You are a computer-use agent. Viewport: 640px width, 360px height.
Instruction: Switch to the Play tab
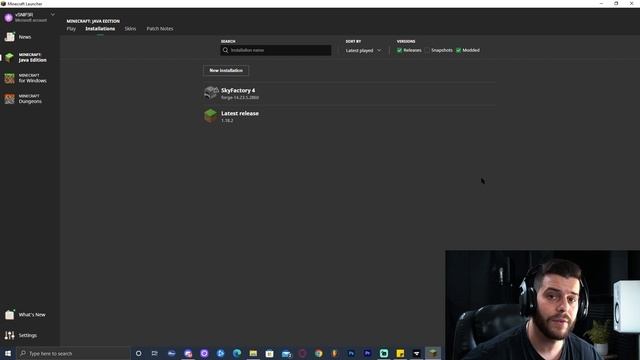tap(71, 29)
